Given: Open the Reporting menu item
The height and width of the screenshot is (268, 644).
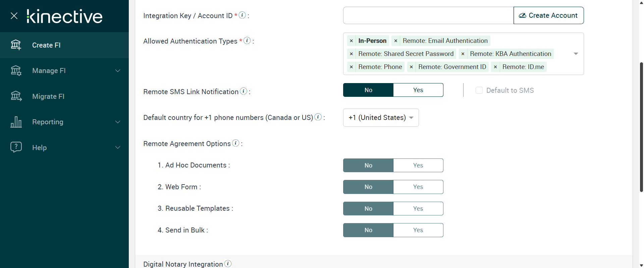Looking at the screenshot, I should pyautogui.click(x=48, y=122).
